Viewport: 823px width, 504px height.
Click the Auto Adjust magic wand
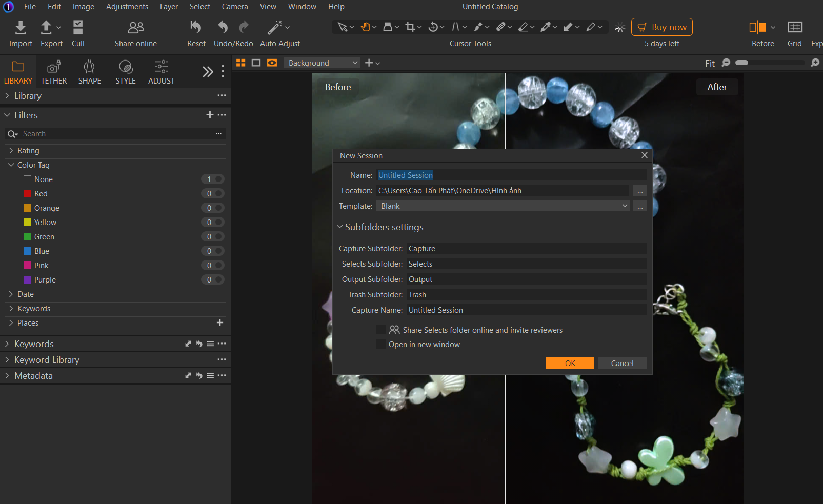point(275,28)
